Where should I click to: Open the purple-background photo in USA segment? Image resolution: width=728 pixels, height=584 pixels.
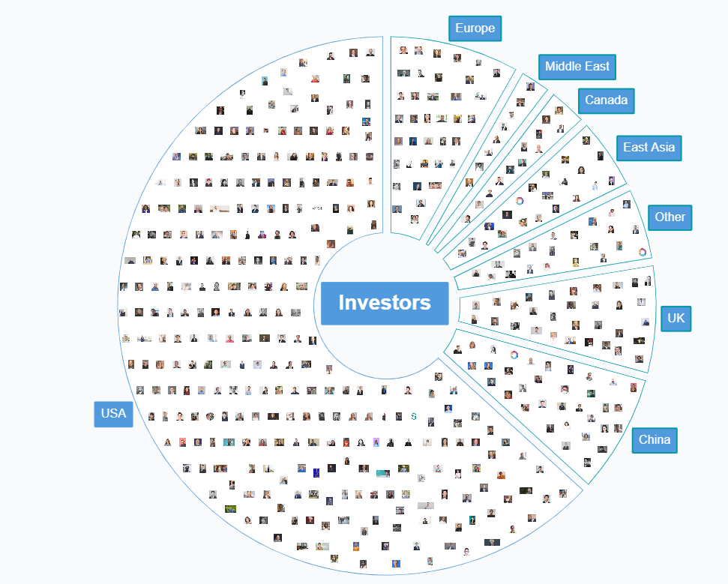tap(376, 441)
